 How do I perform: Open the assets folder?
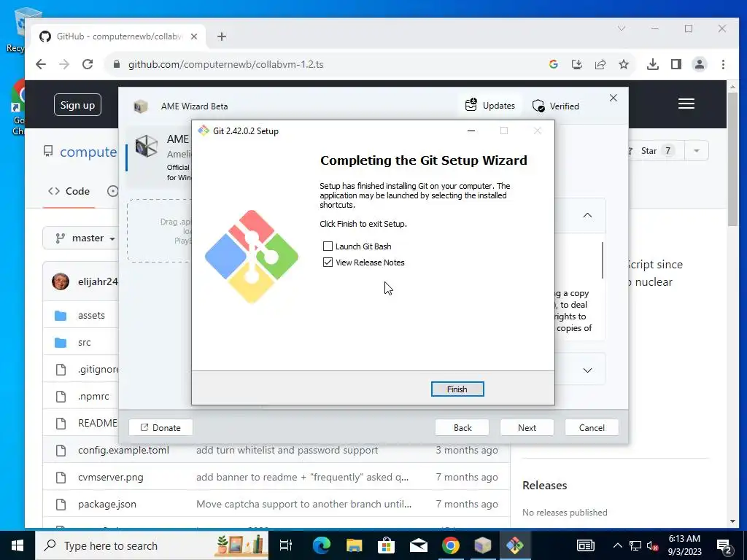point(91,315)
